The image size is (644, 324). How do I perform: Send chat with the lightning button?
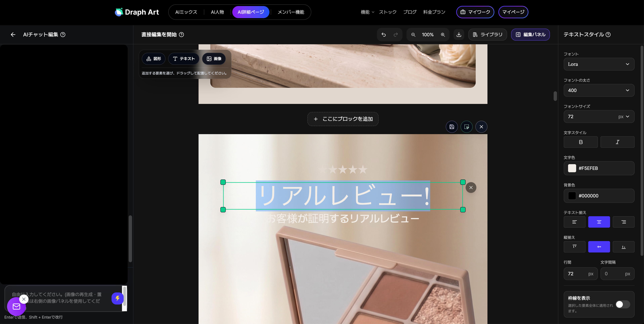point(118,298)
